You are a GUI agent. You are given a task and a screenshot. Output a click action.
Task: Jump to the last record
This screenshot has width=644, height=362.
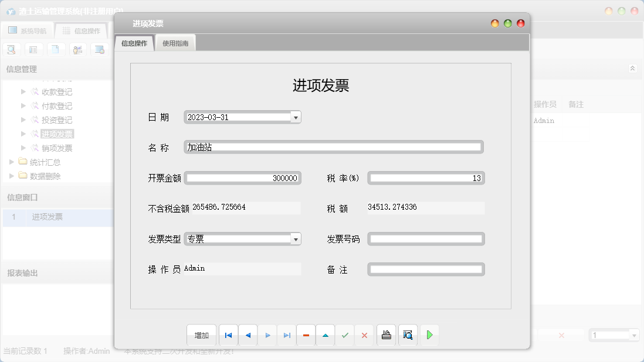click(x=286, y=334)
